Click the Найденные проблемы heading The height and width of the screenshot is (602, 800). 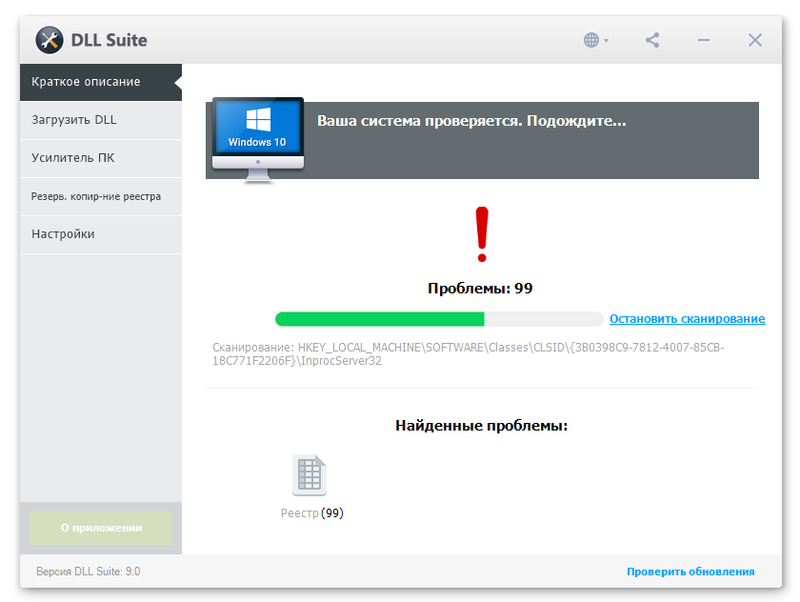481,425
